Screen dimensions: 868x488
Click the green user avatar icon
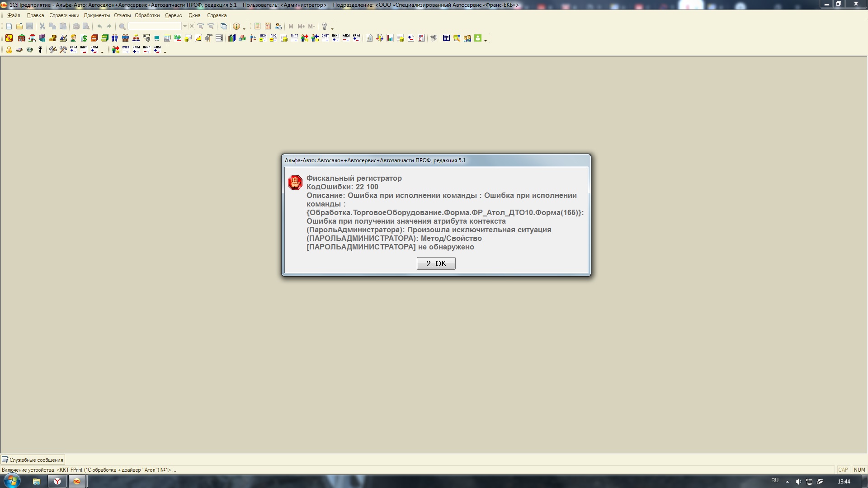click(x=478, y=38)
